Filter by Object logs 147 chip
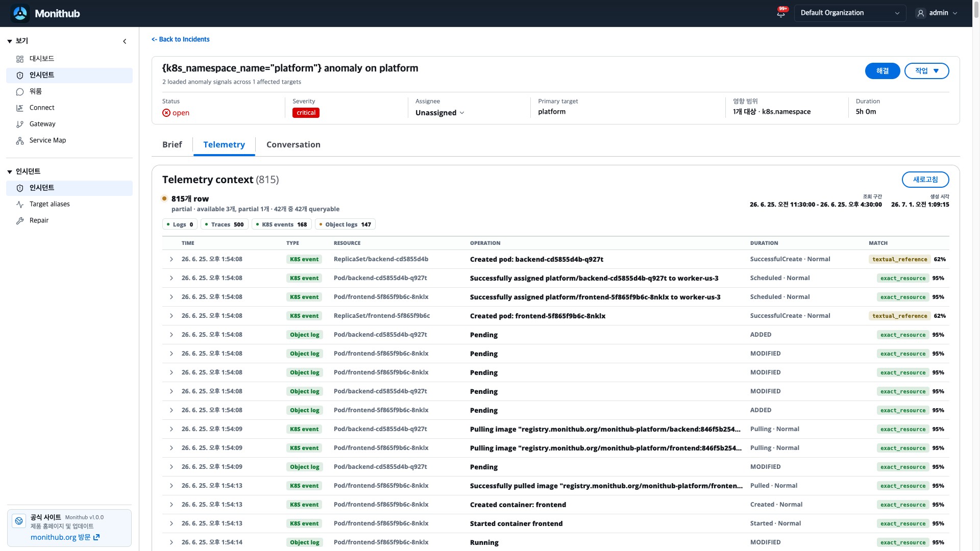 point(345,224)
